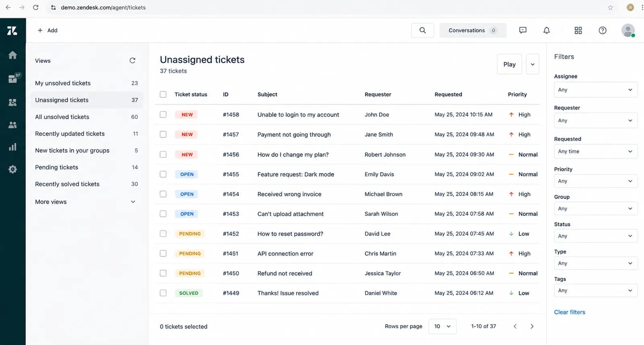Open the Zendesk logo home
The image size is (644, 345).
[12, 31]
